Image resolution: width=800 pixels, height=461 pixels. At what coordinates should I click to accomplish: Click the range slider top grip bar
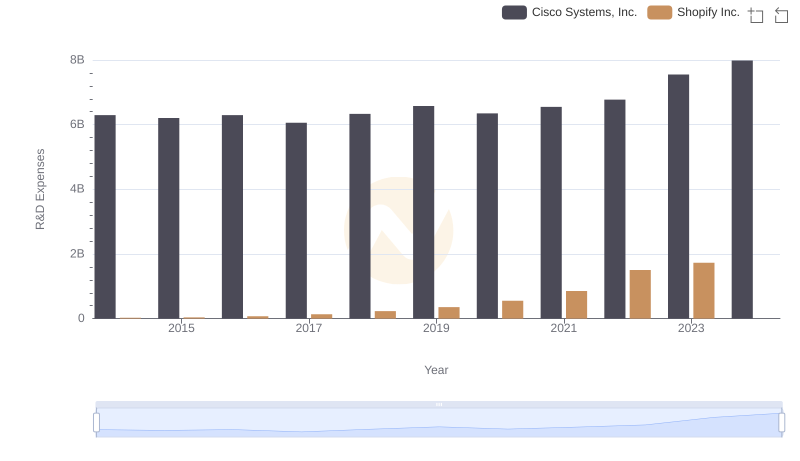pos(439,404)
